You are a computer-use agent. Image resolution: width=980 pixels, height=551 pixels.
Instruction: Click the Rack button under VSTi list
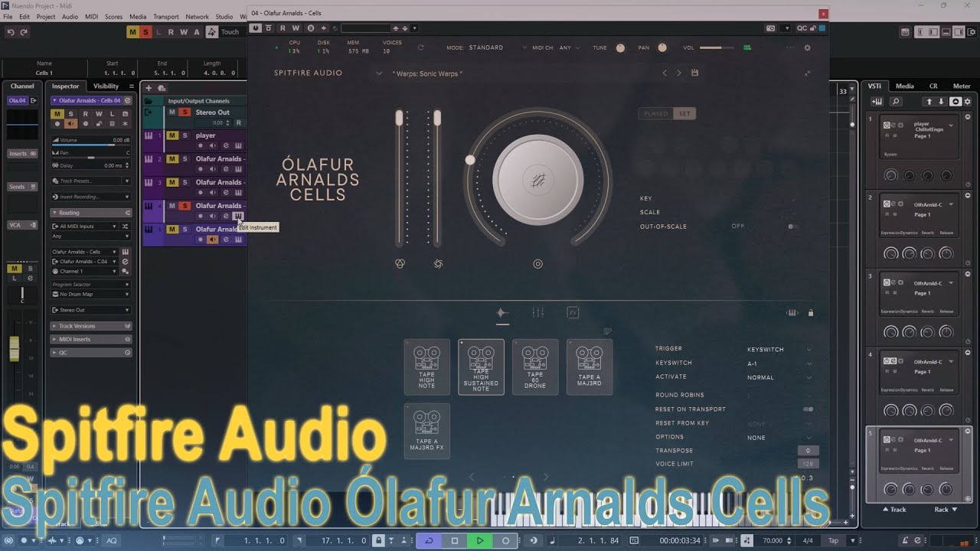click(x=946, y=509)
